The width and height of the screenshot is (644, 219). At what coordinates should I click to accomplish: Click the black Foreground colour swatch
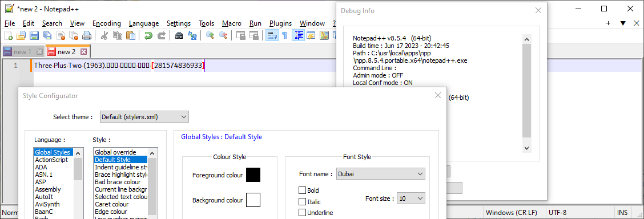pyautogui.click(x=253, y=175)
